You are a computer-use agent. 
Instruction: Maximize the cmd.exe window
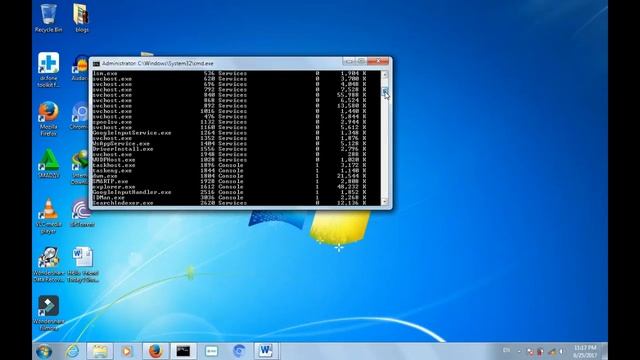point(361,61)
